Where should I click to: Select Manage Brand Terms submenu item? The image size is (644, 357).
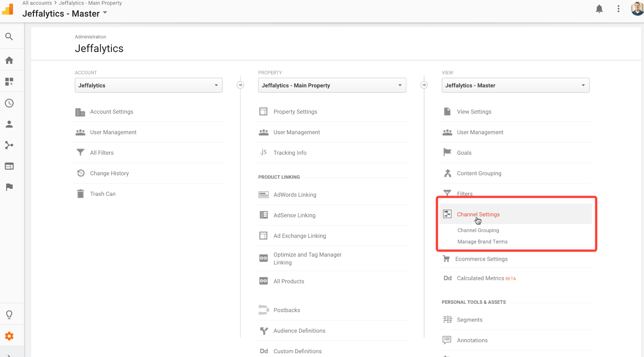tap(482, 242)
